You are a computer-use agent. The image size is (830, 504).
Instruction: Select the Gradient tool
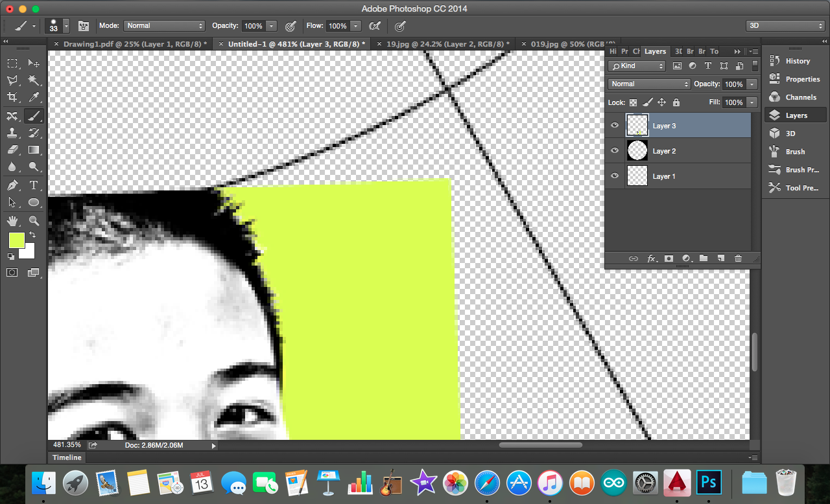pyautogui.click(x=34, y=150)
